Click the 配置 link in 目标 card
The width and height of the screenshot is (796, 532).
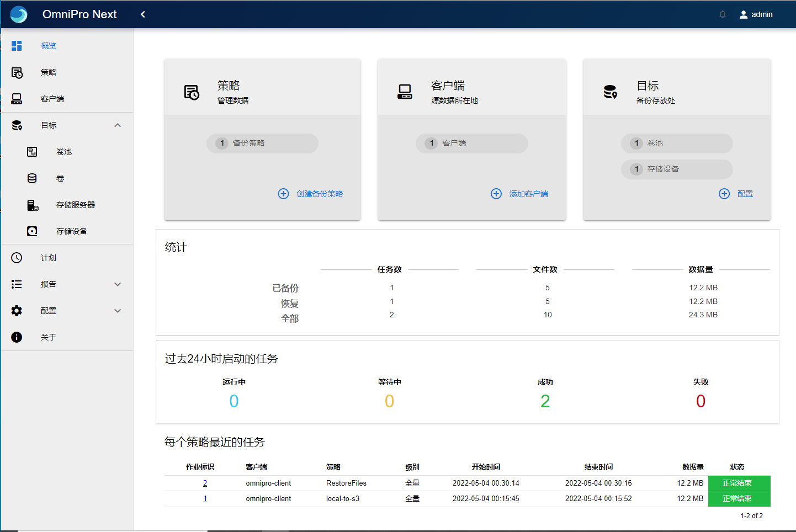pyautogui.click(x=745, y=194)
